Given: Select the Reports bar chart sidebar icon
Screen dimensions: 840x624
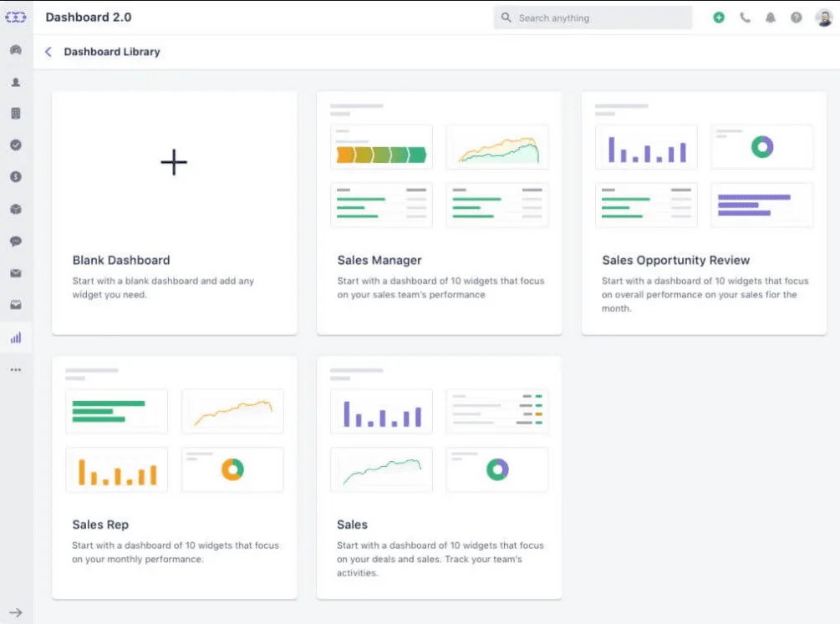Looking at the screenshot, I should pos(16,337).
